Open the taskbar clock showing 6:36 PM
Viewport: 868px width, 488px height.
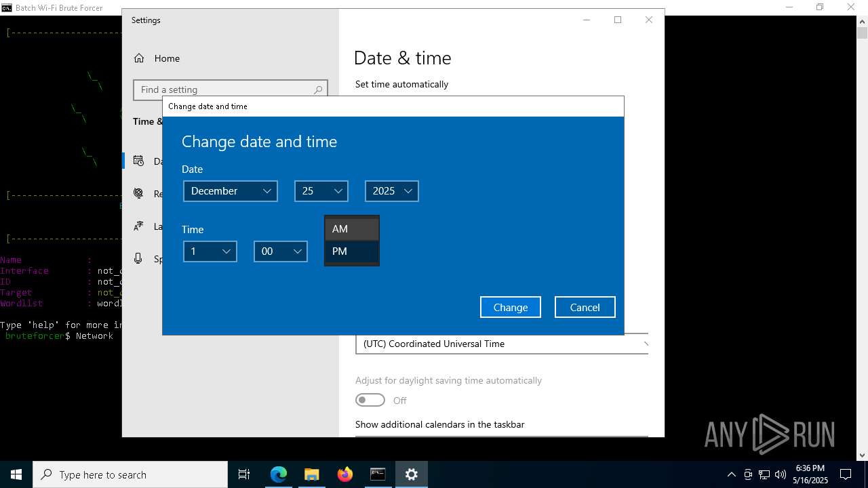tap(810, 474)
